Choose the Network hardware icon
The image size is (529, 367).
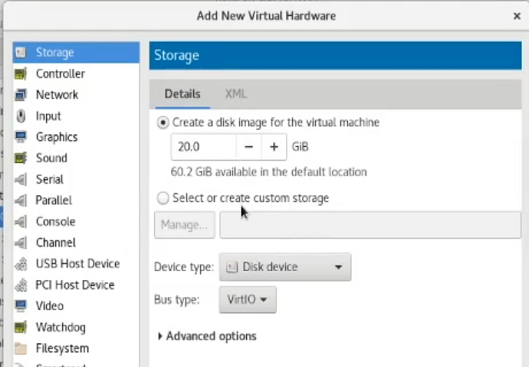point(21,95)
